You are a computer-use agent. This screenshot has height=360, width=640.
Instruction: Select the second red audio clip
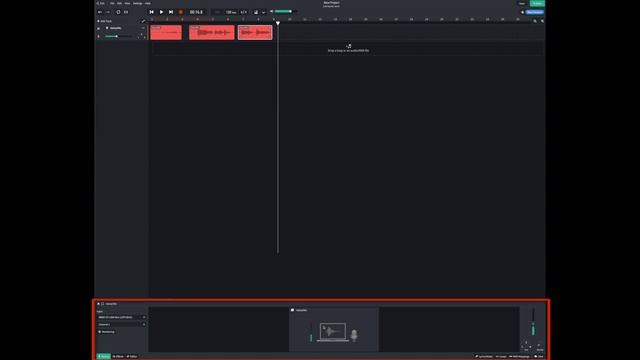[212, 32]
